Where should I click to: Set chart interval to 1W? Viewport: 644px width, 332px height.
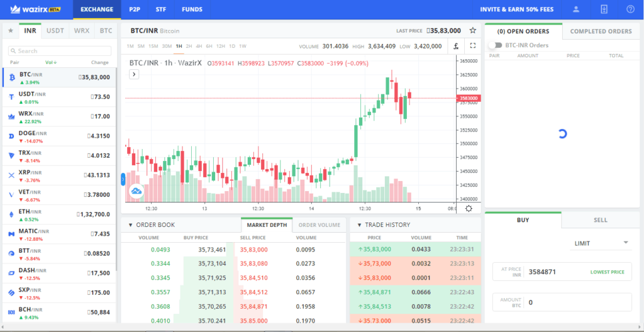(x=242, y=46)
